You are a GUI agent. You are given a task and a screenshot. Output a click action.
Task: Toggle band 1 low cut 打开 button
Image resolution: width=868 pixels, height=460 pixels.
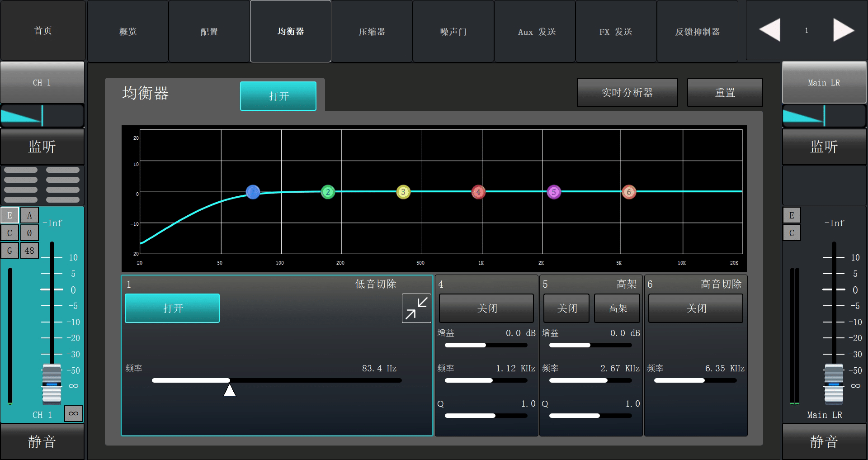(x=172, y=308)
